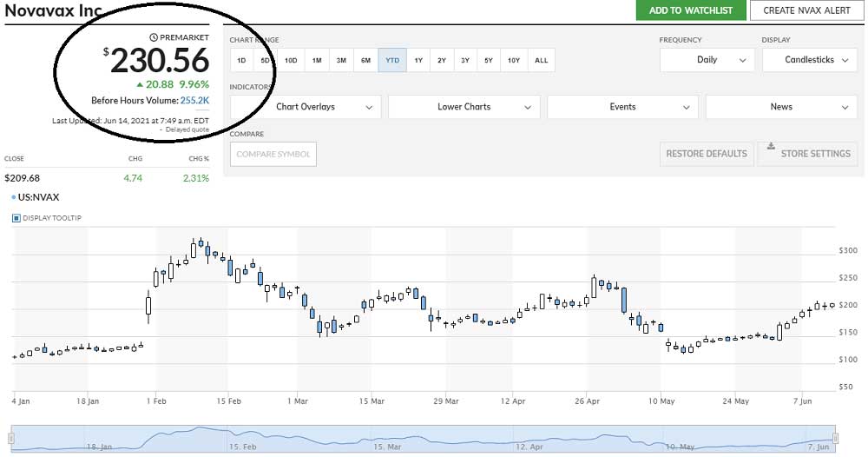
Task: Expand the Chart Overlays dropdown
Action: coord(306,107)
